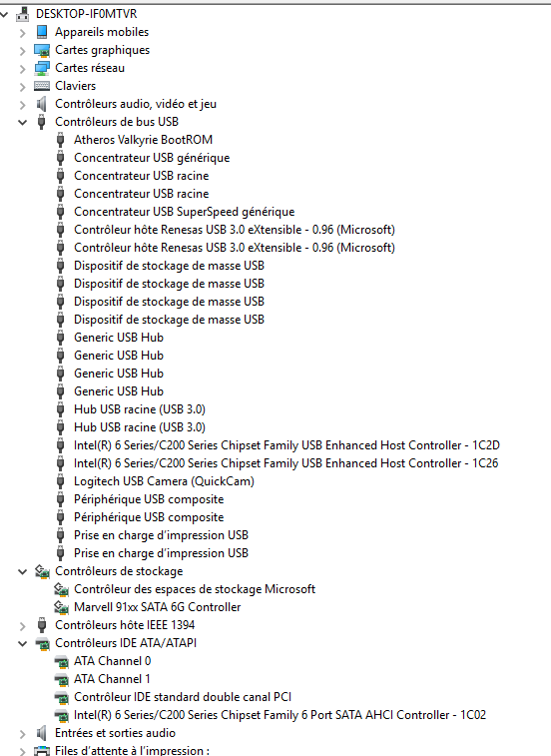551x756 pixels.
Task: Collapse the Contrôleurs de stockage branch
Action: [22, 572]
